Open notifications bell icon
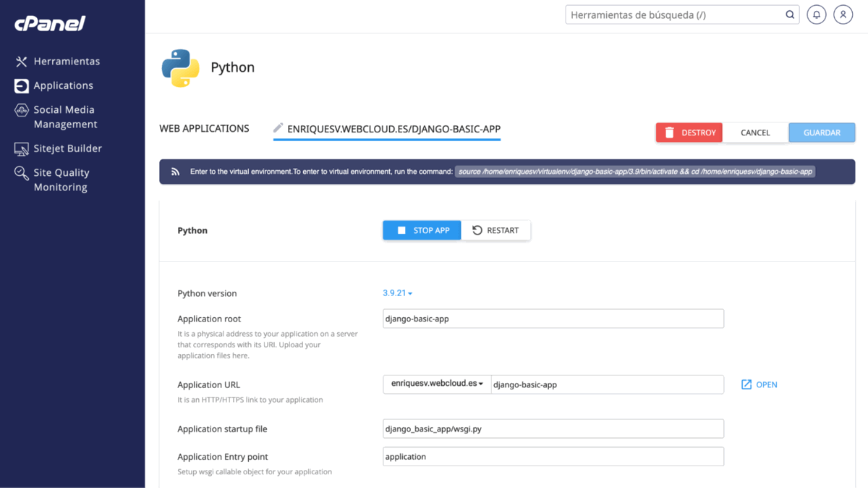 coord(817,14)
